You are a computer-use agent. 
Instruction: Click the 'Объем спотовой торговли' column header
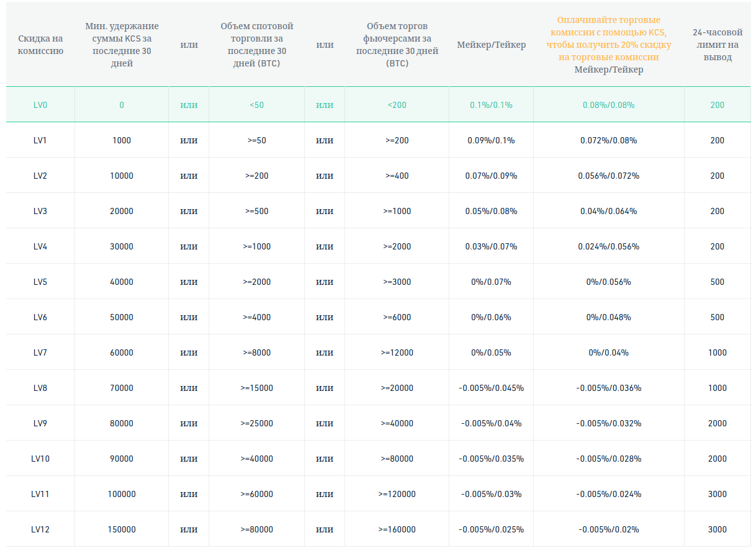(x=256, y=45)
